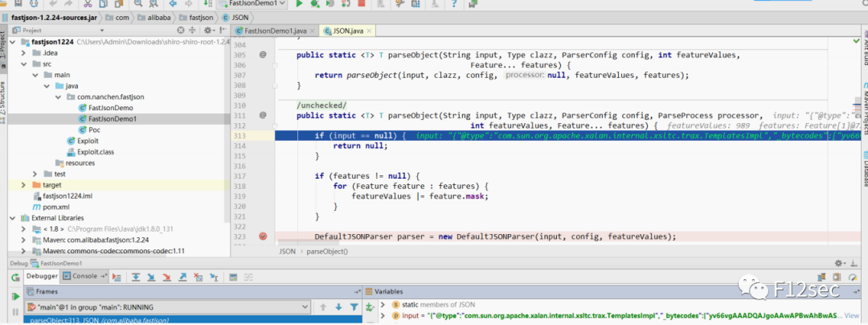Open the thread selector main RUNNING dropdown
868x325 pixels.
[x=168, y=306]
